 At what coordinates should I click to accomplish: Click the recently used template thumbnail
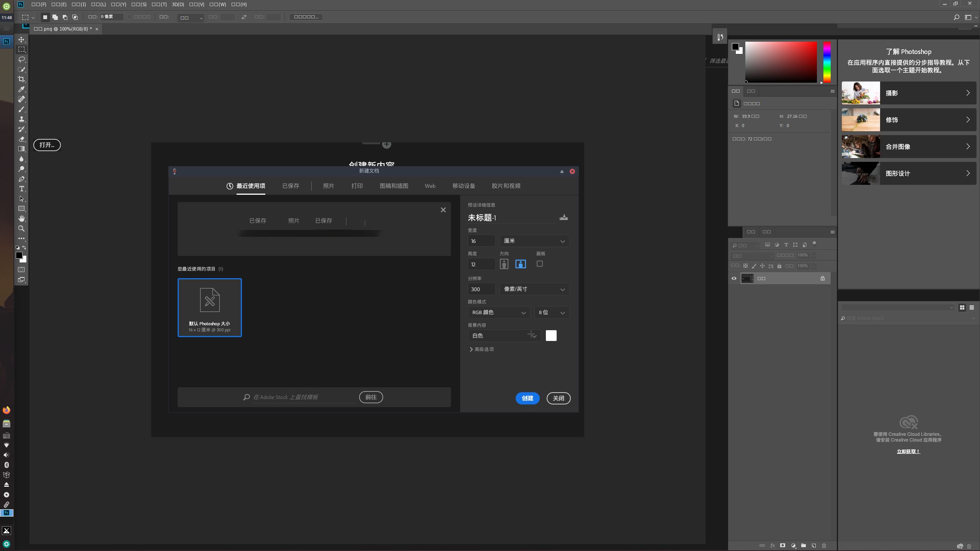pyautogui.click(x=209, y=306)
